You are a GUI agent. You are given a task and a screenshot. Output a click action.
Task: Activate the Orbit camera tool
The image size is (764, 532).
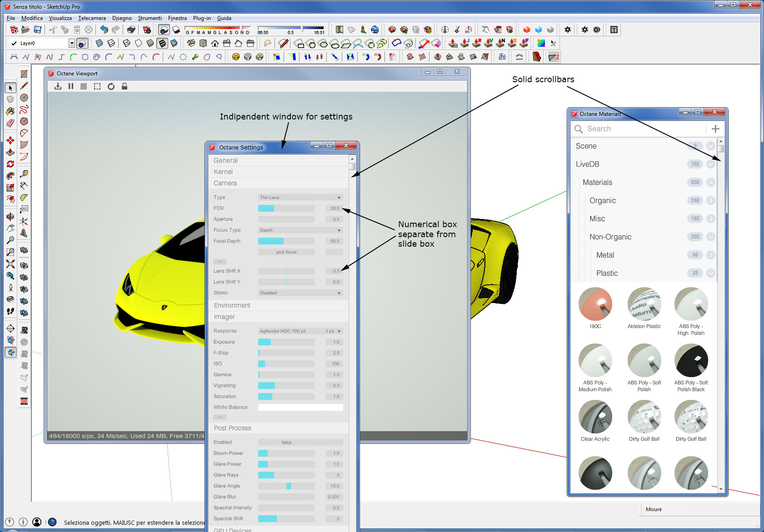pyautogui.click(x=10, y=217)
